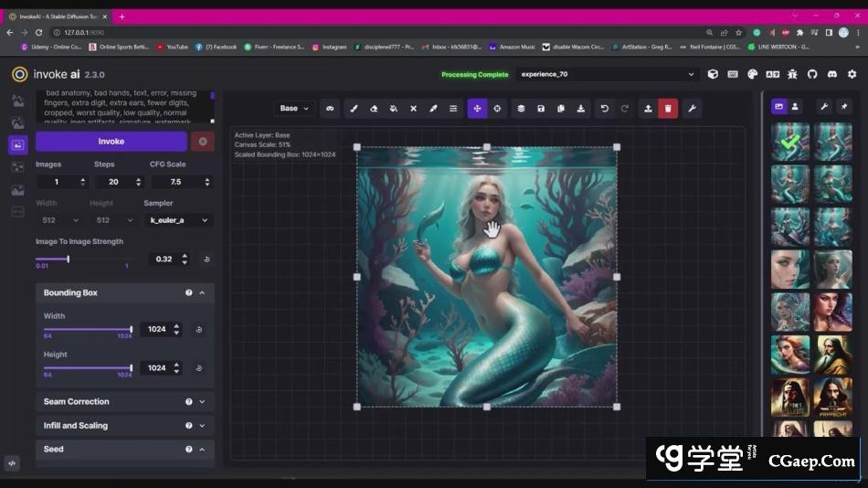Pin the gallery panel
Viewport: 868px width, 488px height.
[844, 107]
